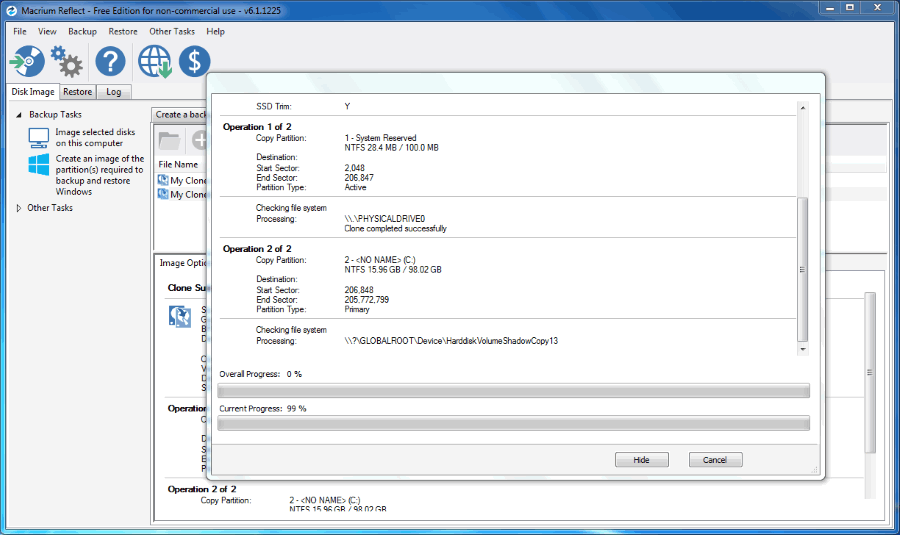Click the second My Clone file icon
Screen dimensions: 900x535
(163, 195)
